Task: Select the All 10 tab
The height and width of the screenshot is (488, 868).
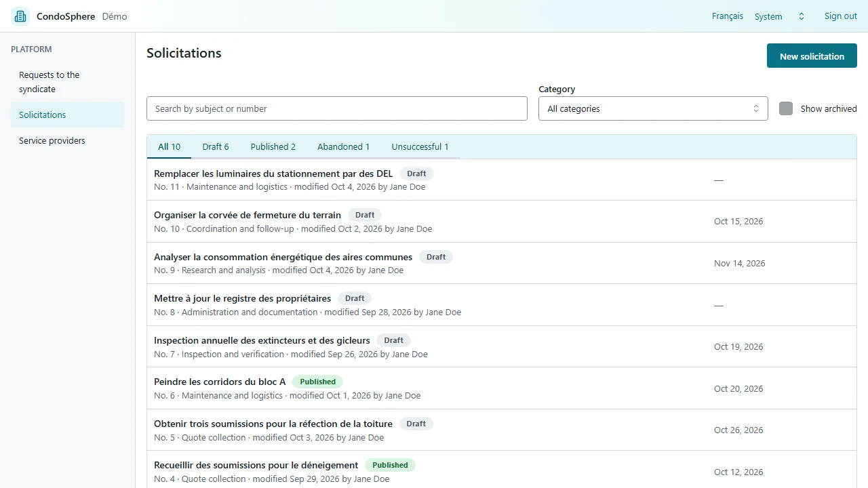Action: click(x=170, y=146)
